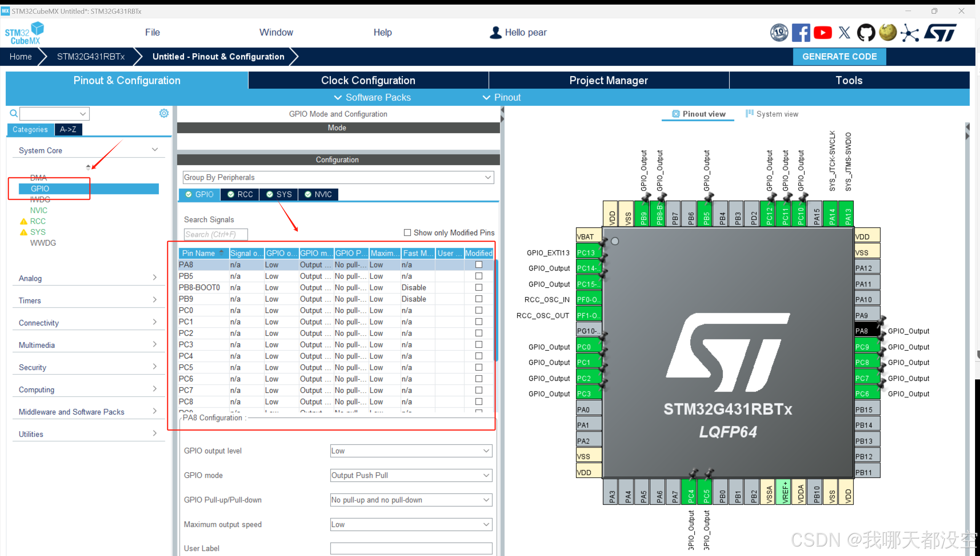Open Group By Peripherals dropdown
The height and width of the screenshot is (556, 980).
[338, 177]
